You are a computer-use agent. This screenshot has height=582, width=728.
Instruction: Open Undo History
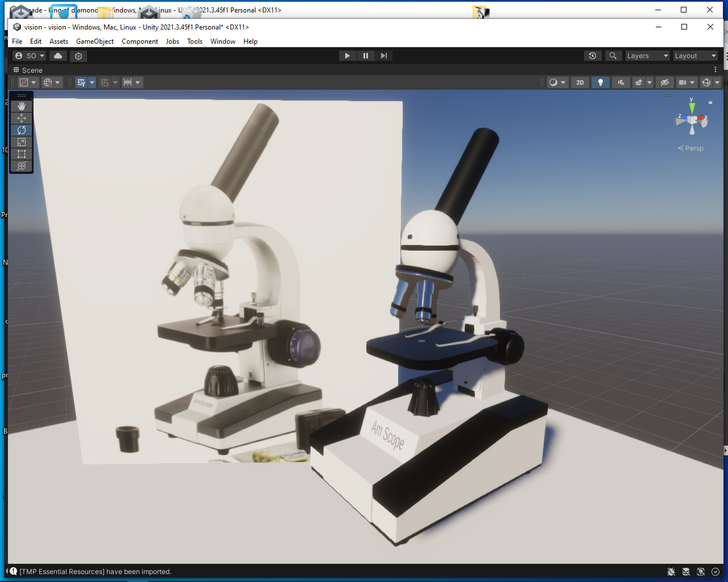pyautogui.click(x=593, y=56)
